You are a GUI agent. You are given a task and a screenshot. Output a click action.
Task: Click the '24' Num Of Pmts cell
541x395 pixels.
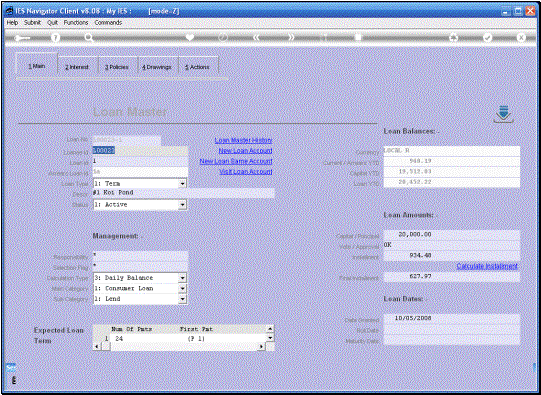(119, 339)
